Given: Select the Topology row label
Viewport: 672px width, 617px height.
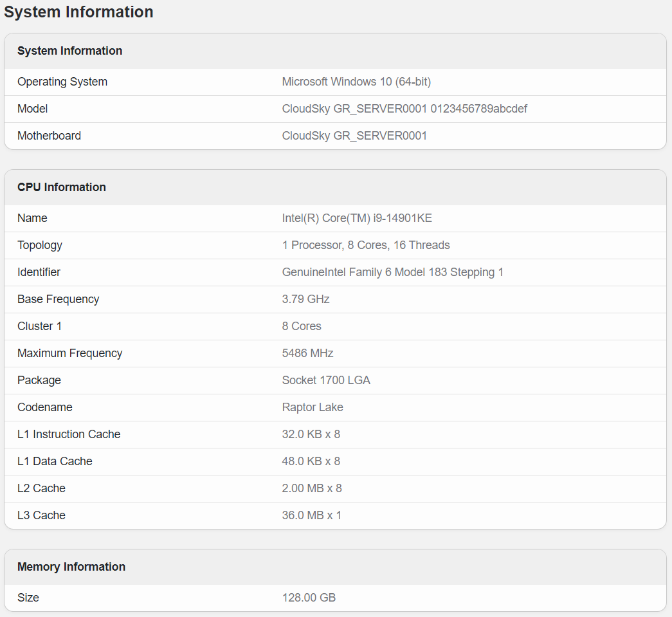Looking at the screenshot, I should 40,245.
